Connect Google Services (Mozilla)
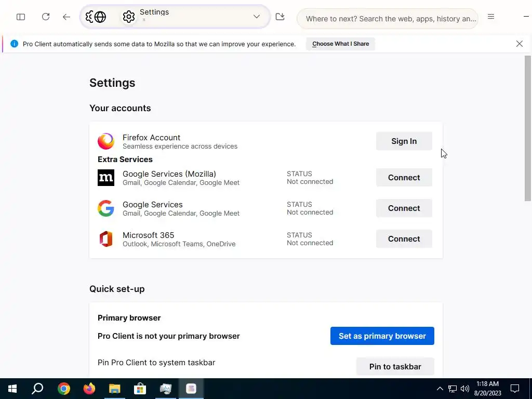Screen dimensions: 532x399 404,178
